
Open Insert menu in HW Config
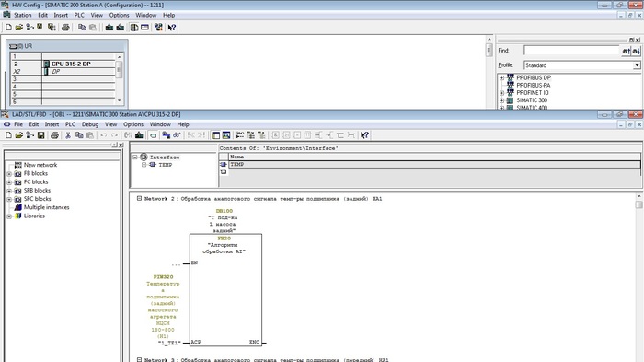coord(61,16)
